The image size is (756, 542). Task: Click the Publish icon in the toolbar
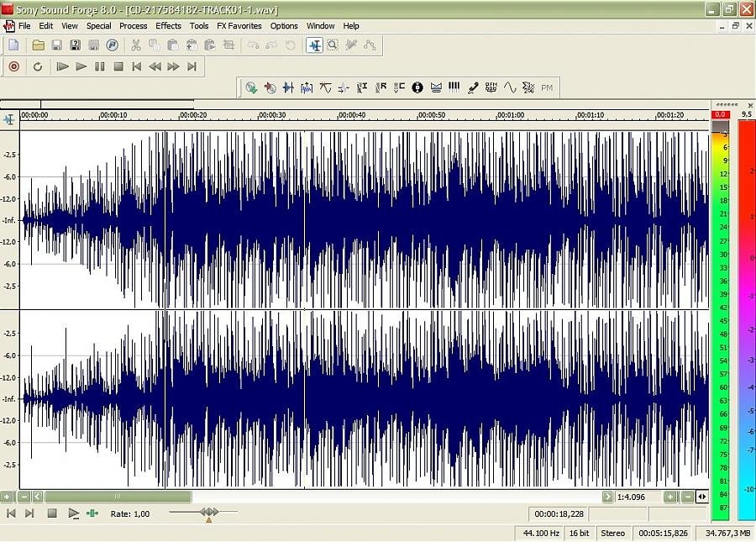(x=113, y=45)
